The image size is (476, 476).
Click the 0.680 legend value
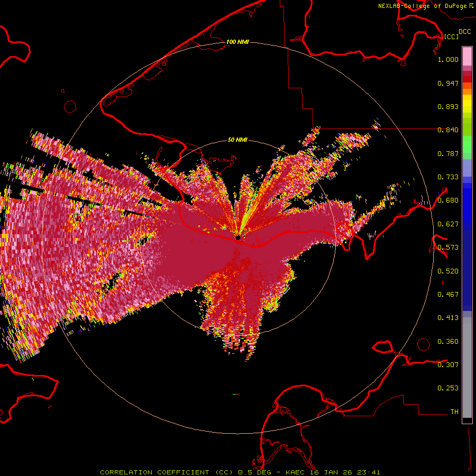pos(448,200)
